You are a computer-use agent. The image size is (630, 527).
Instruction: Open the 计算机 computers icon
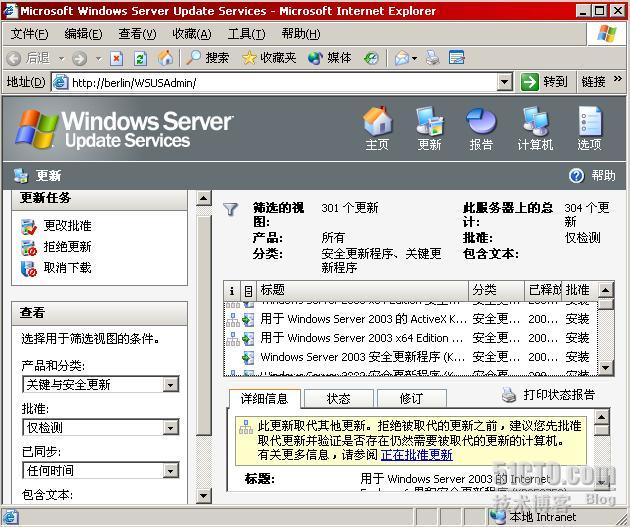535,121
